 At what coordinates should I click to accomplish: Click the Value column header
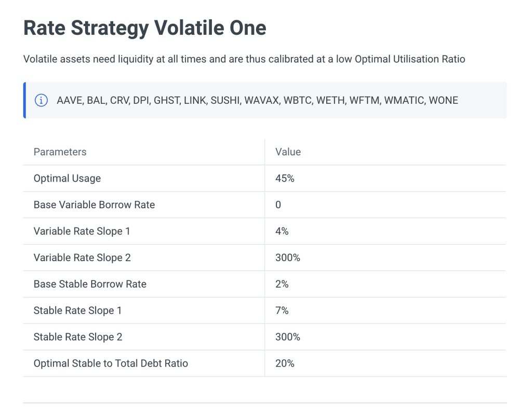[288, 152]
